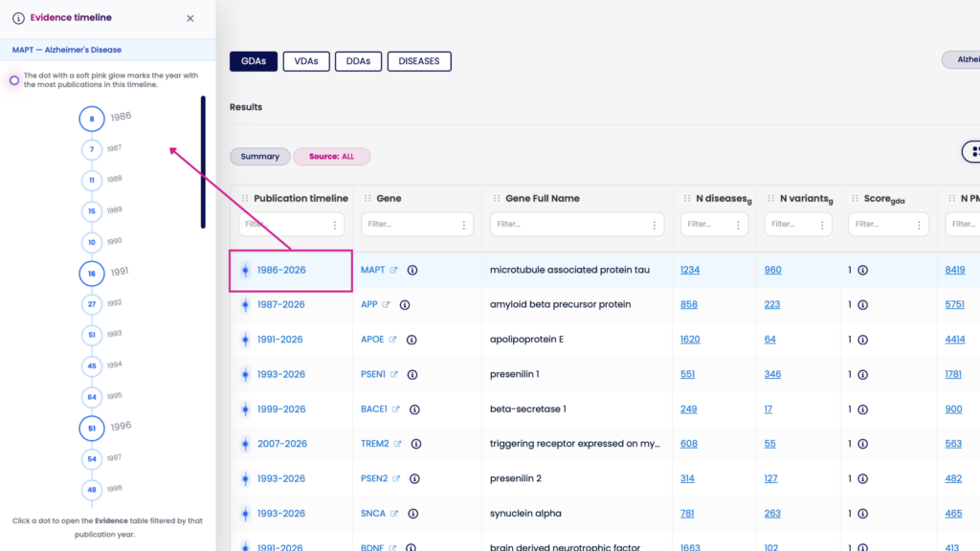Click the info icon next to BACE1

[412, 408]
